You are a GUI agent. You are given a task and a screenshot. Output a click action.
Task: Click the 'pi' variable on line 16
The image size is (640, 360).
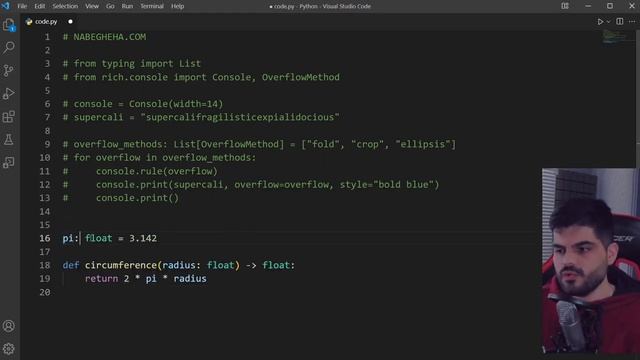(x=68, y=238)
